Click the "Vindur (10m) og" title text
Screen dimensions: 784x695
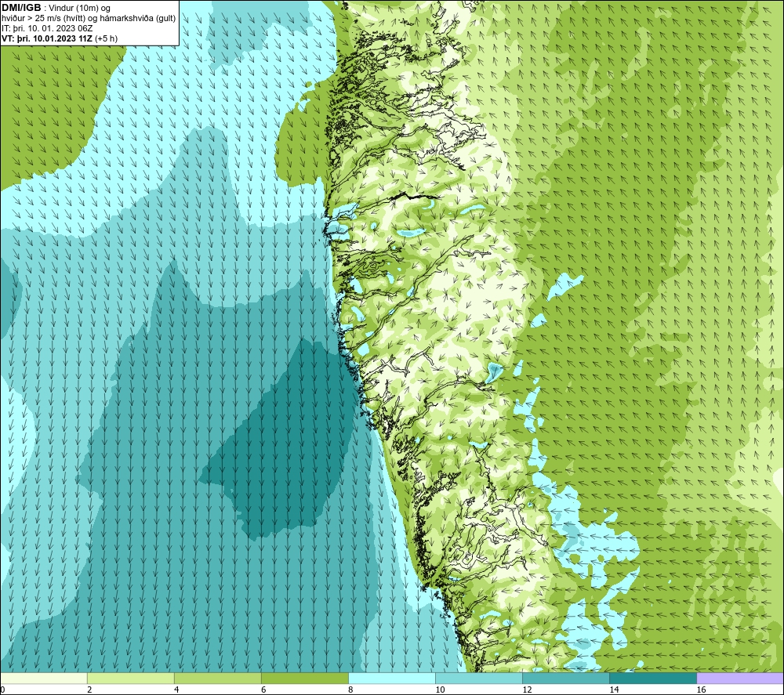pos(79,9)
